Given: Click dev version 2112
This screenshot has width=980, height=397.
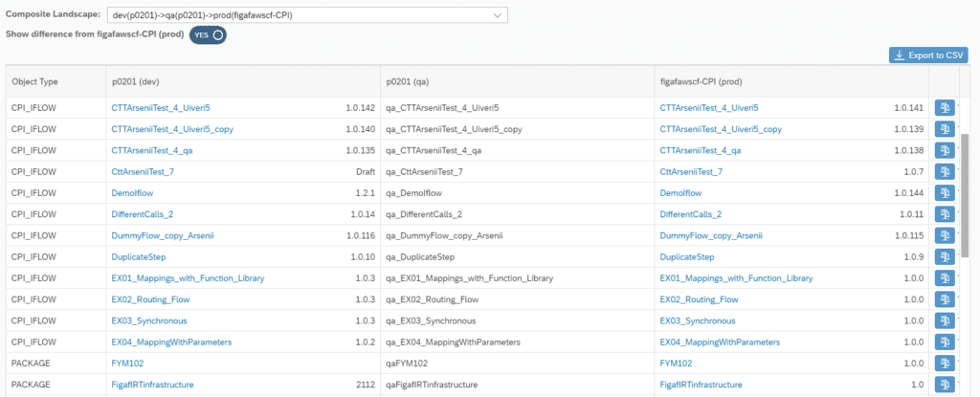Looking at the screenshot, I should pos(366,385).
